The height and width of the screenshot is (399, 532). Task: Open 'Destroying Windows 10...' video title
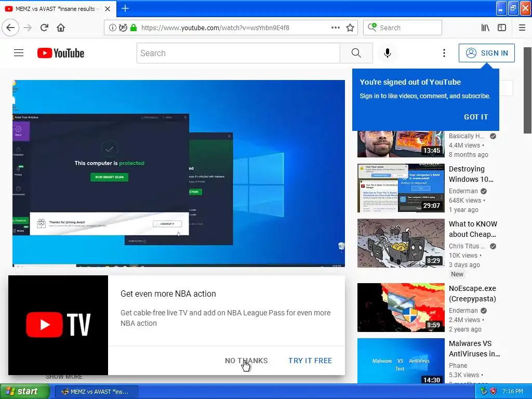(471, 174)
